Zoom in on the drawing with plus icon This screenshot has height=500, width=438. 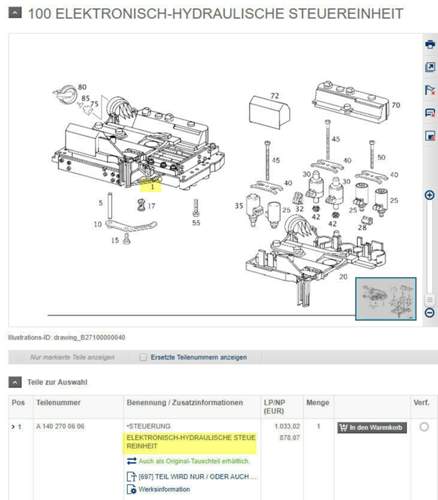pos(430,195)
